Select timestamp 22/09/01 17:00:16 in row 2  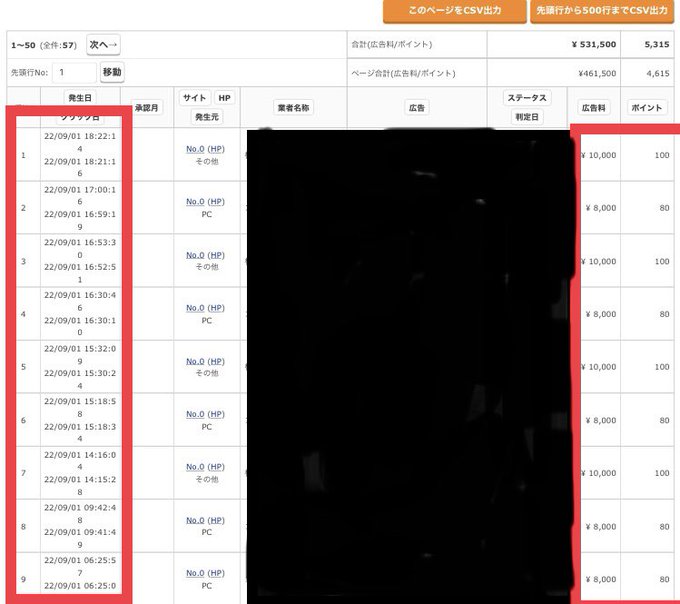click(80, 196)
